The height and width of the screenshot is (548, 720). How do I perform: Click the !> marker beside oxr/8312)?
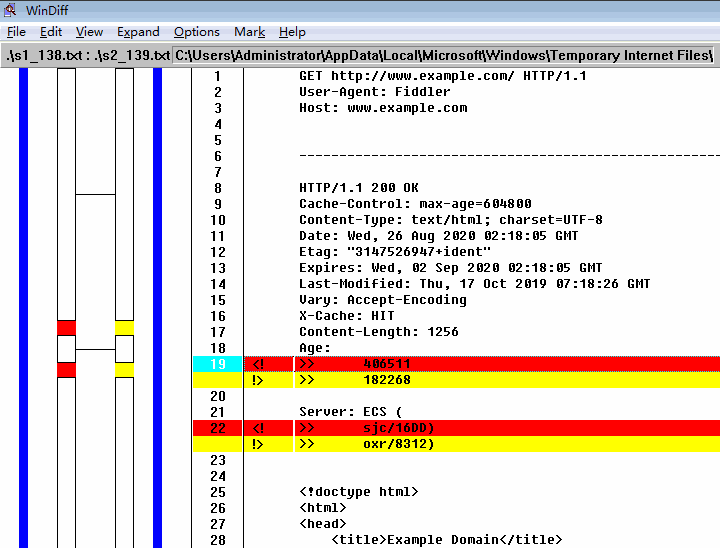tap(258, 444)
